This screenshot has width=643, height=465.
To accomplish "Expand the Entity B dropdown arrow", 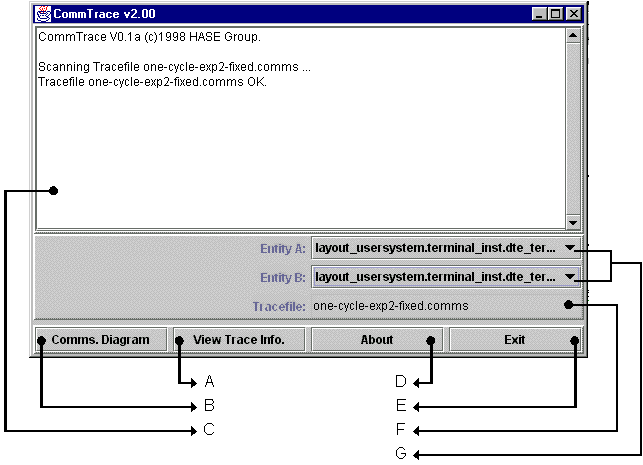I will click(569, 277).
